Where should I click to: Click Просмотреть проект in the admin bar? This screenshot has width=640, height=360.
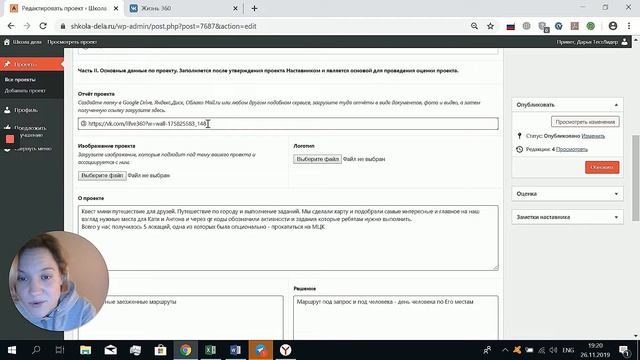pyautogui.click(x=72, y=42)
